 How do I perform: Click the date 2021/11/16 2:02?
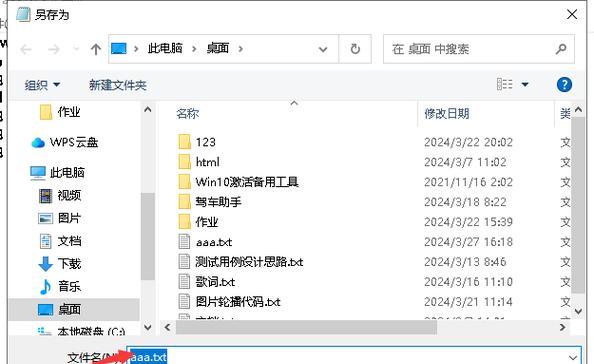(468, 182)
